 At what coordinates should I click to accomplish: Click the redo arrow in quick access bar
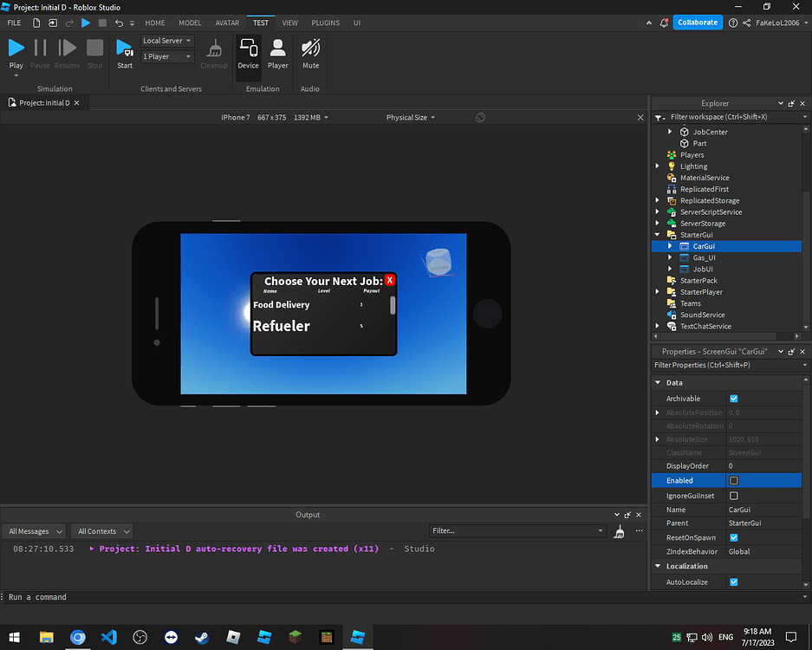click(69, 23)
